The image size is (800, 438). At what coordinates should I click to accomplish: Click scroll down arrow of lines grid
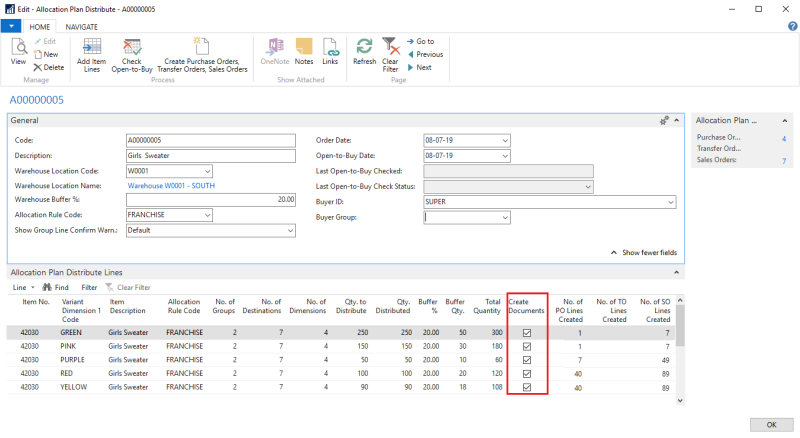pos(680,401)
